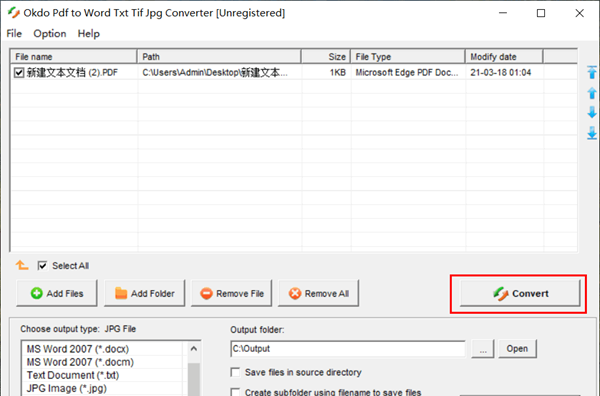Click the Add Files button
The height and width of the screenshot is (396, 600).
tap(57, 293)
